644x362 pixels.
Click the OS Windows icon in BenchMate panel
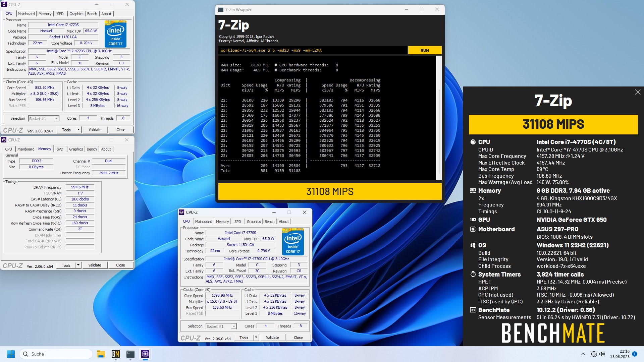coord(473,245)
